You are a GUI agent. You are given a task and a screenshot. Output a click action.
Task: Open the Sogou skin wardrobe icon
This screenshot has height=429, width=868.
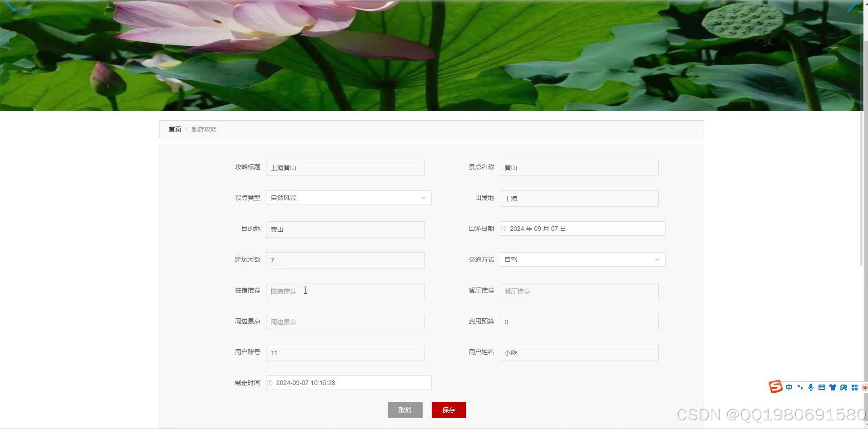pyautogui.click(x=833, y=387)
